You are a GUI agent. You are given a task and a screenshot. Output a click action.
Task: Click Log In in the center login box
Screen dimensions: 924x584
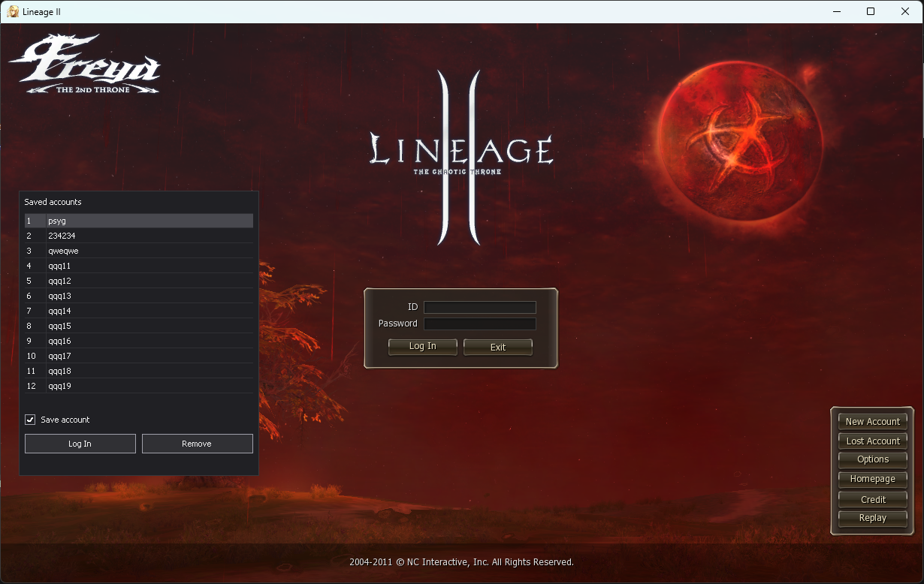click(x=422, y=347)
